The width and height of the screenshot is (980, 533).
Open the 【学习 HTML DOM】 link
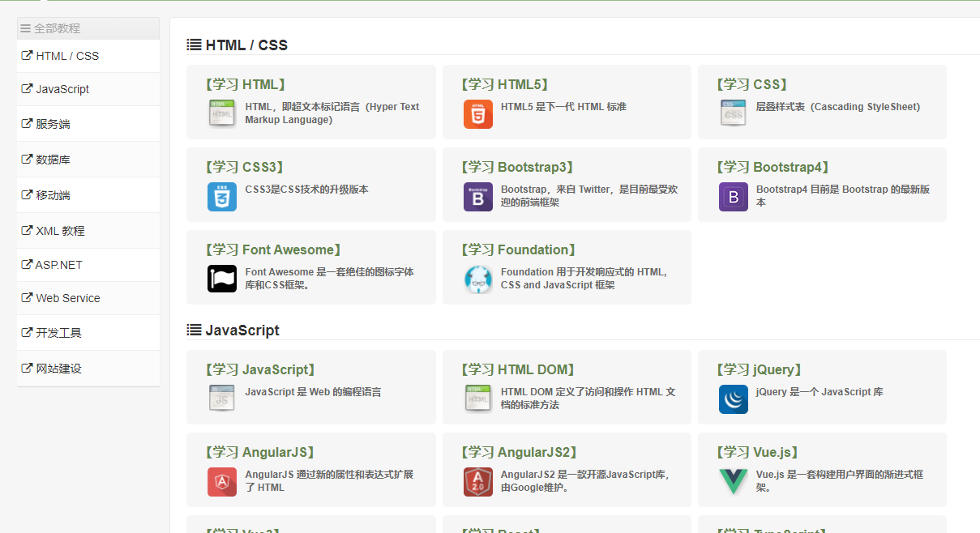point(520,369)
